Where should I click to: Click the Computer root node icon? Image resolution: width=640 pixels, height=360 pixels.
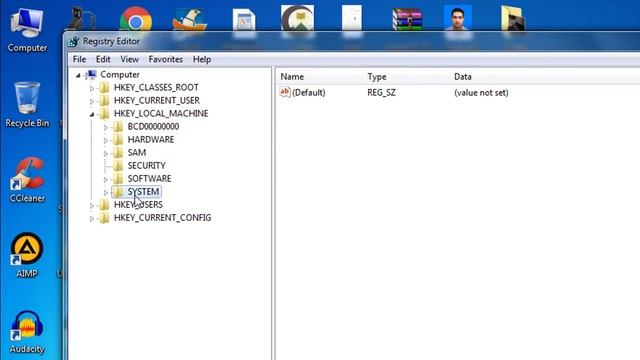[91, 74]
